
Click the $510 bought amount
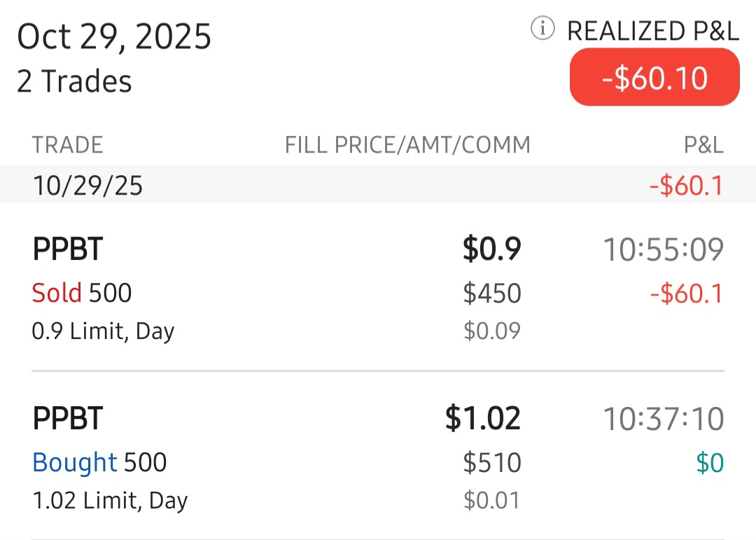[492, 462]
